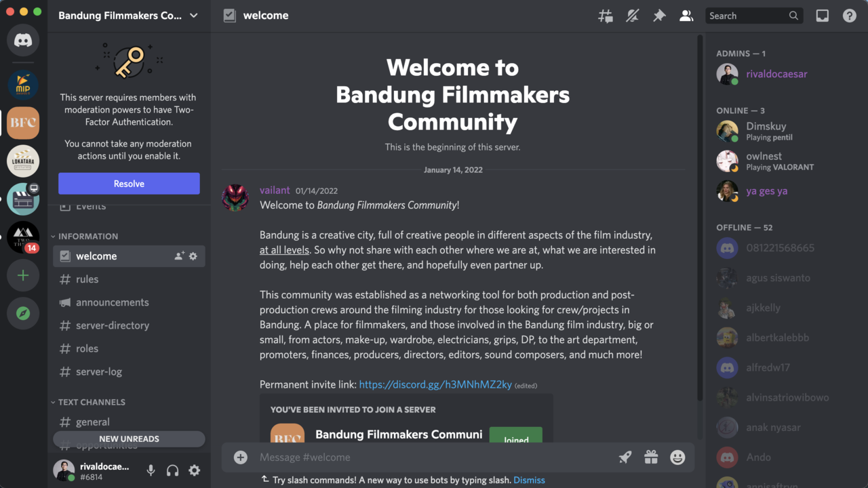Open user settings gear icon
Viewport: 868px width, 488px height.
point(195,470)
